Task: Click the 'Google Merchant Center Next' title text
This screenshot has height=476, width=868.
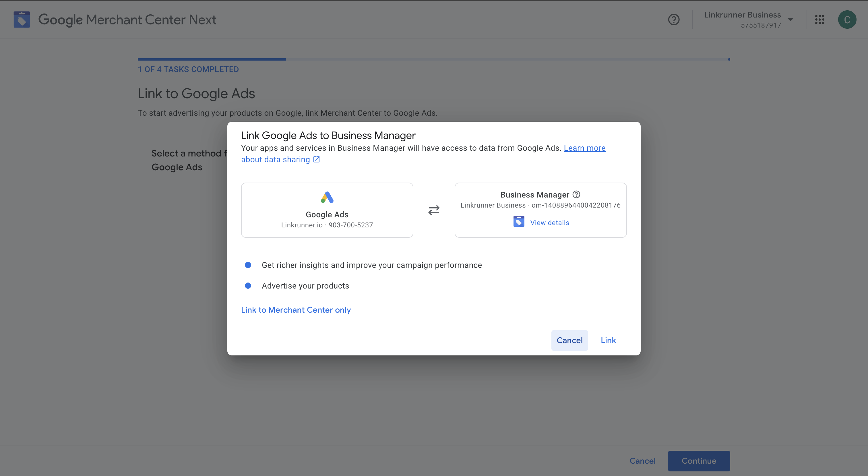Action: [127, 20]
